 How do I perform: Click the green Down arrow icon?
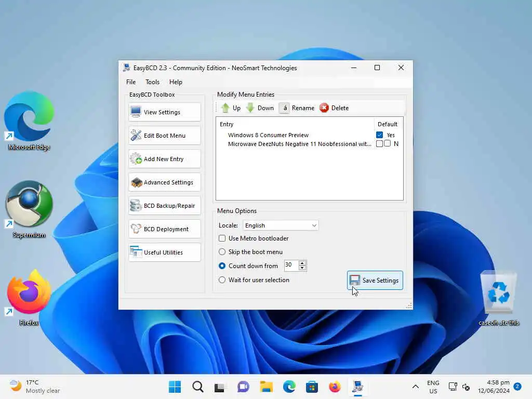pos(250,108)
